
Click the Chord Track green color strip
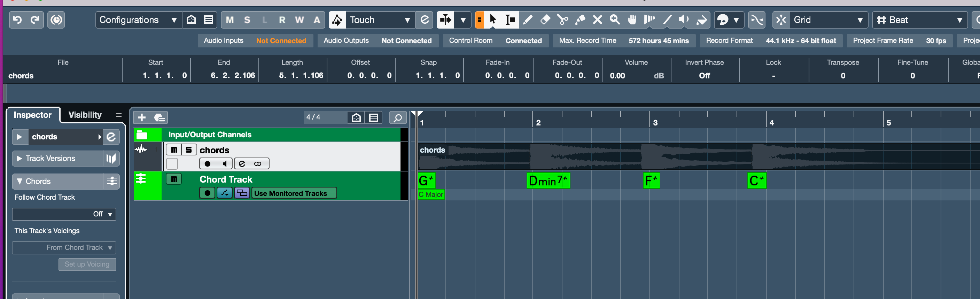148,186
